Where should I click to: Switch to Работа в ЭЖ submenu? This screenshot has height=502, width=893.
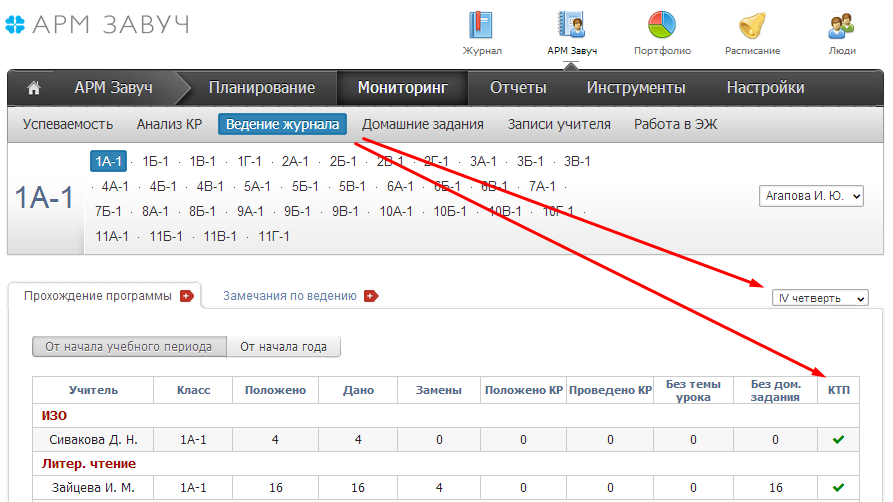[x=675, y=124]
